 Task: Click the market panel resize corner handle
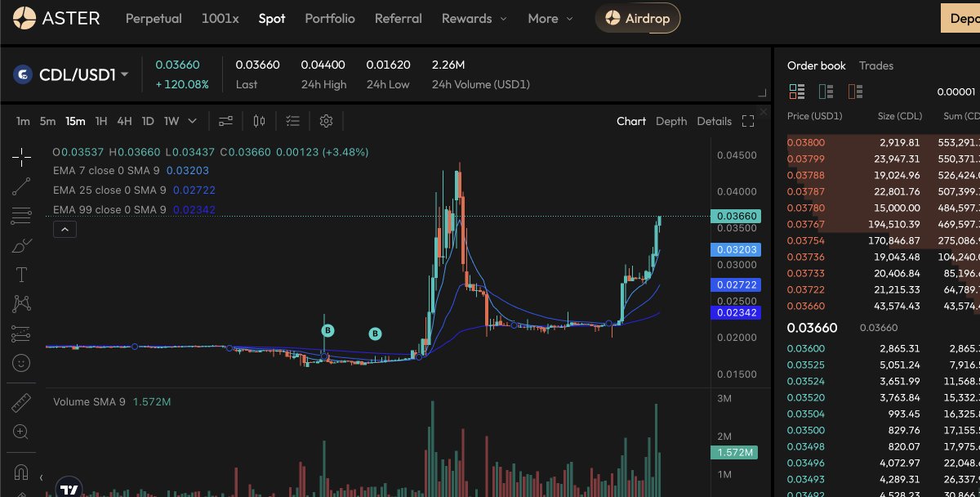pyautogui.click(x=763, y=93)
